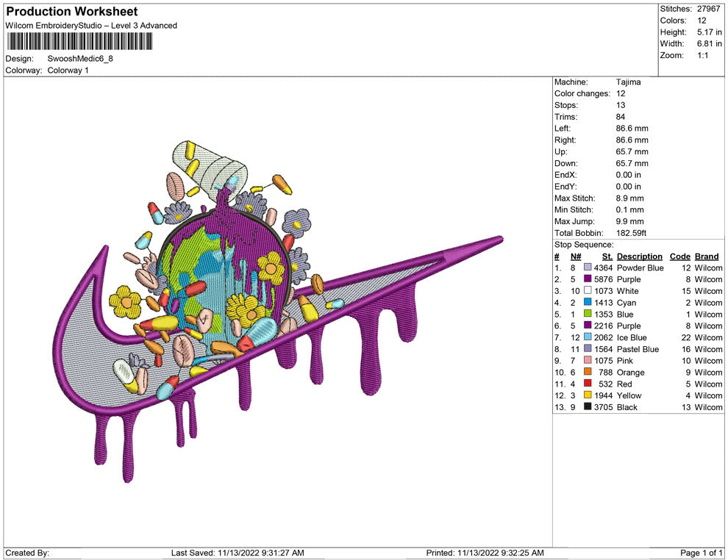Click the Total Bobbin value '182.59ft'
The width and height of the screenshot is (728, 560).
631,233
